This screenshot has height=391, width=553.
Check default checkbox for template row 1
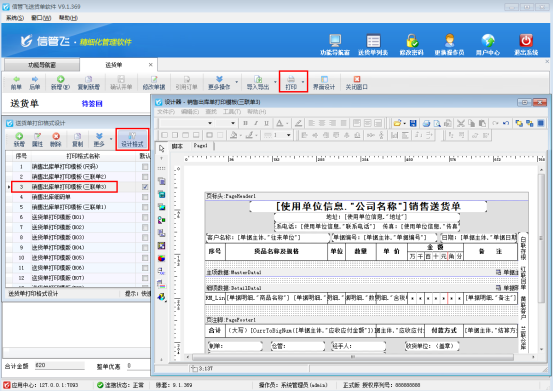point(145,166)
